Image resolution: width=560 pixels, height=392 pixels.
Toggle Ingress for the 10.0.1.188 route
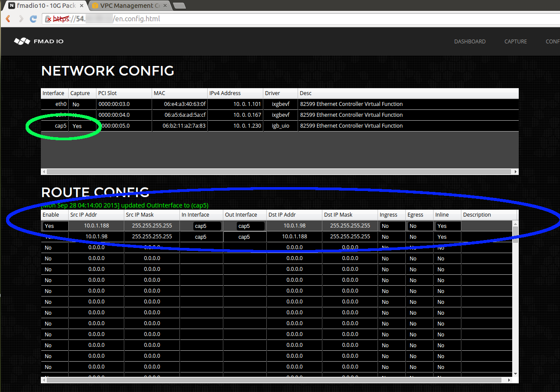391,226
